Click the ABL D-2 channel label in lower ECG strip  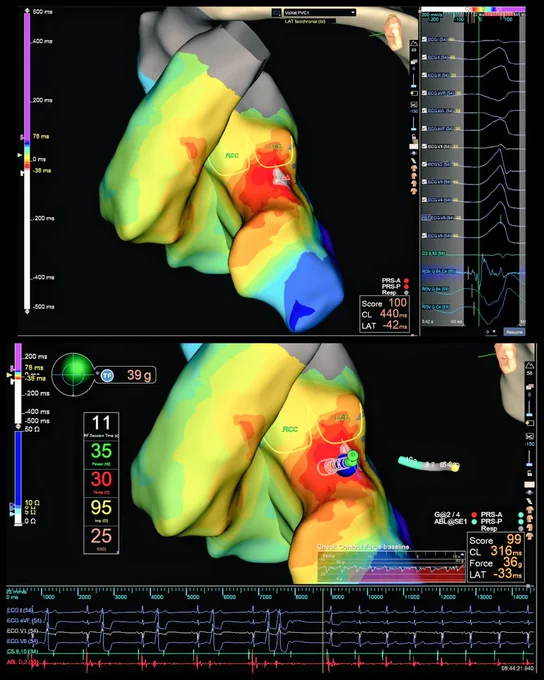pyautogui.click(x=23, y=662)
